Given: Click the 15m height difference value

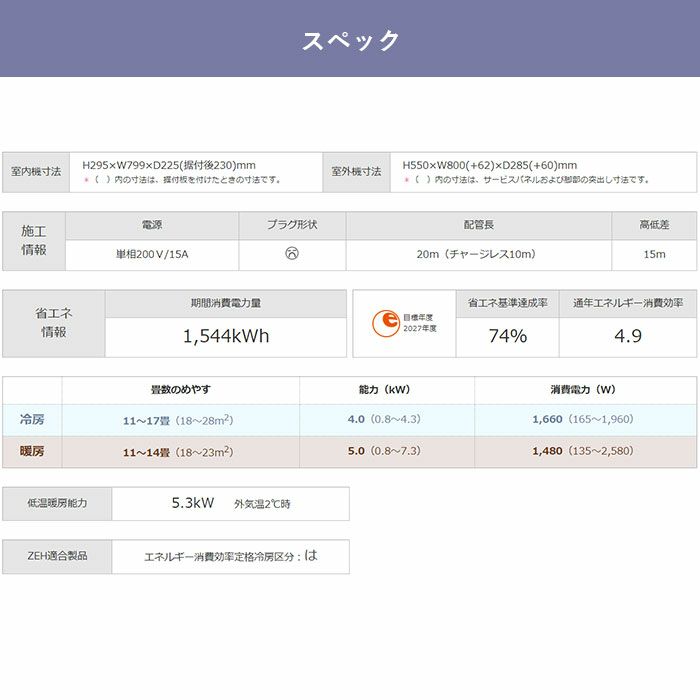Looking at the screenshot, I should [654, 254].
